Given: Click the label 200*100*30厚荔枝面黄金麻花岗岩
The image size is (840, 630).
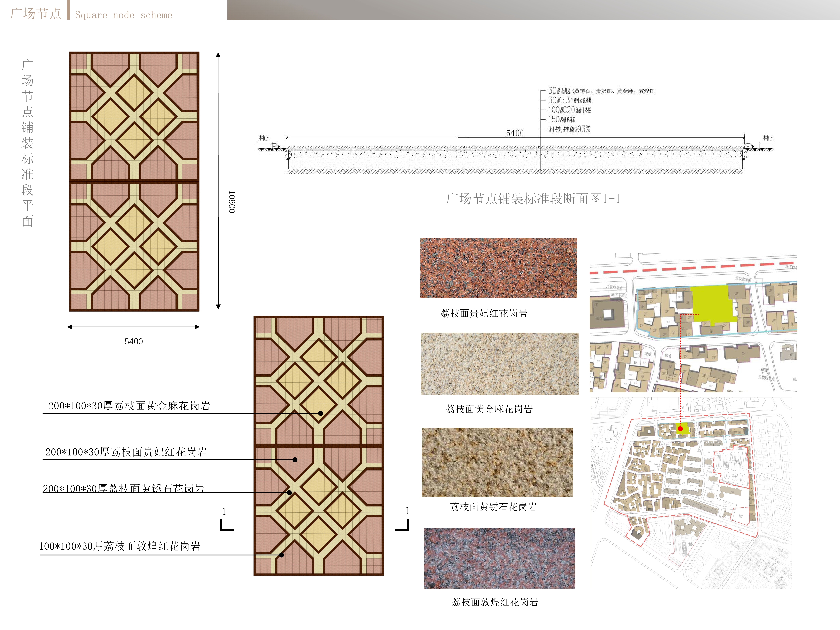Looking at the screenshot, I should point(129,406).
